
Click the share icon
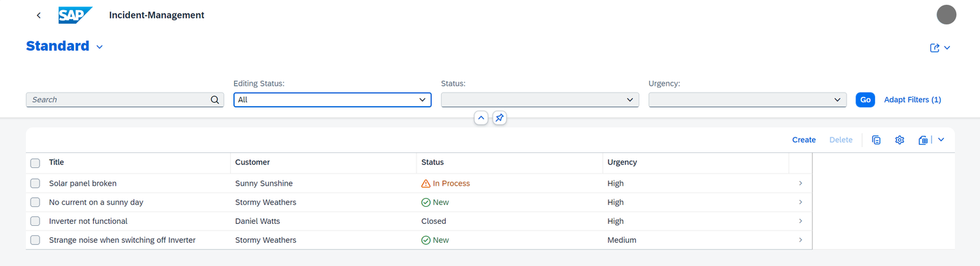(935, 48)
